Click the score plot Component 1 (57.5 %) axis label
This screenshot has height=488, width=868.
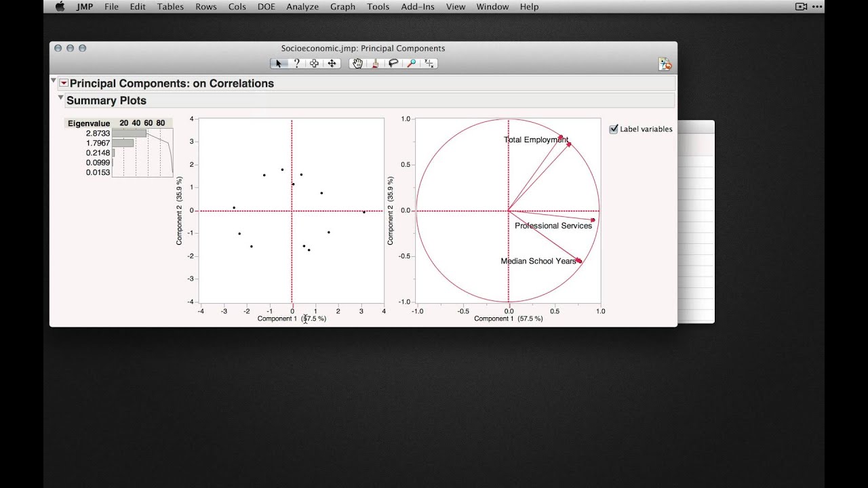(292, 319)
